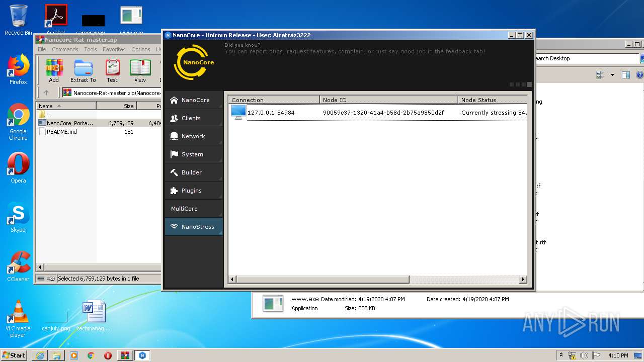Click the www.exe thumbnail in details pane

point(273,303)
